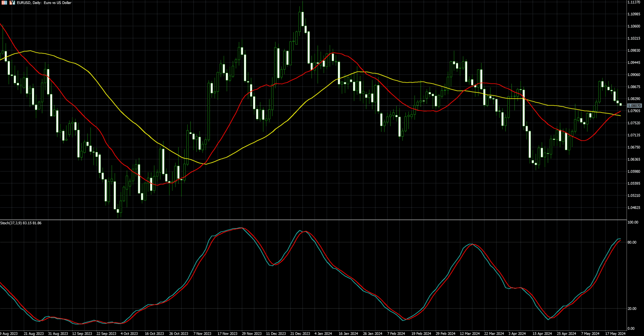Click the 4 Oct 2023 date label
Viewport: 644px width, 336px height.
[129, 334]
